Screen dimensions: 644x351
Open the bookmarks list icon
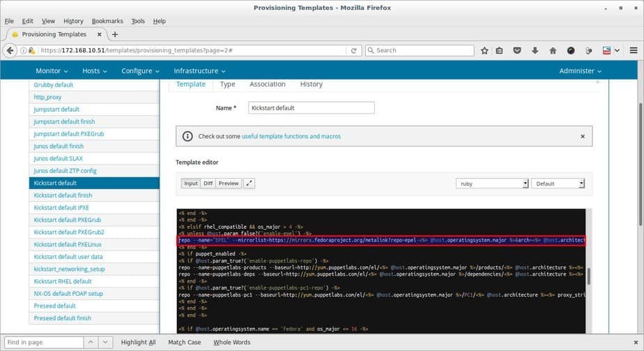pyautogui.click(x=500, y=50)
